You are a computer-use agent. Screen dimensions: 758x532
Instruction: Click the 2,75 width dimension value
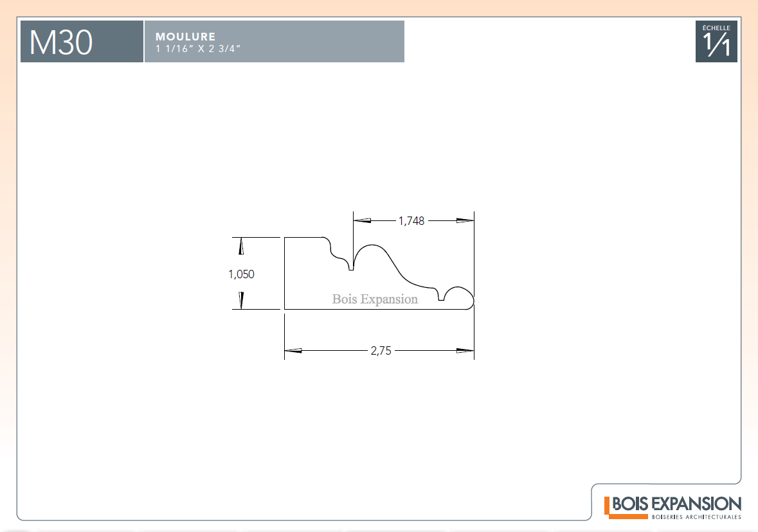381,351
